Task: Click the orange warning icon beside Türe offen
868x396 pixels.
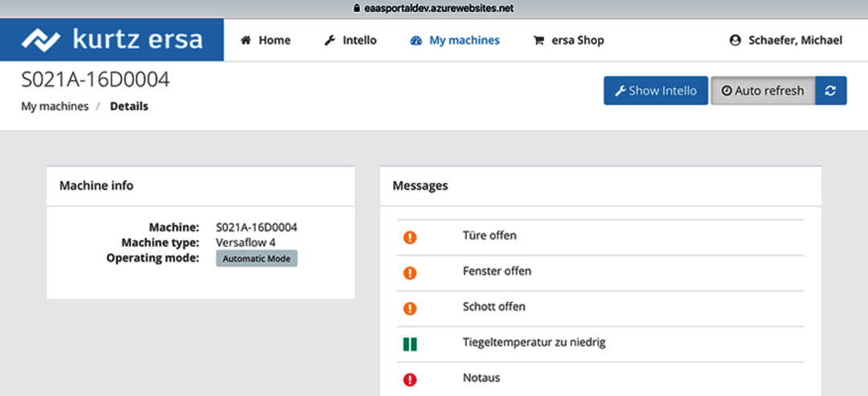Action: pos(410,237)
